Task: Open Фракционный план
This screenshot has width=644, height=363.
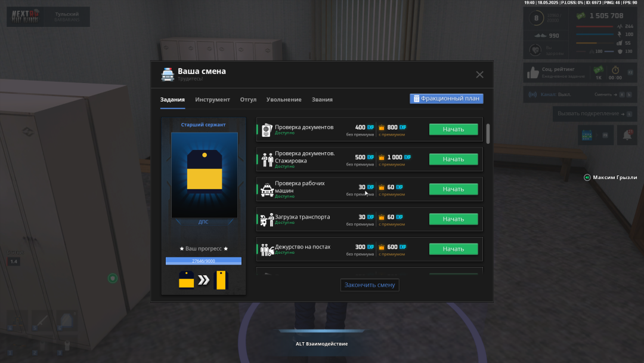Action: [447, 99]
